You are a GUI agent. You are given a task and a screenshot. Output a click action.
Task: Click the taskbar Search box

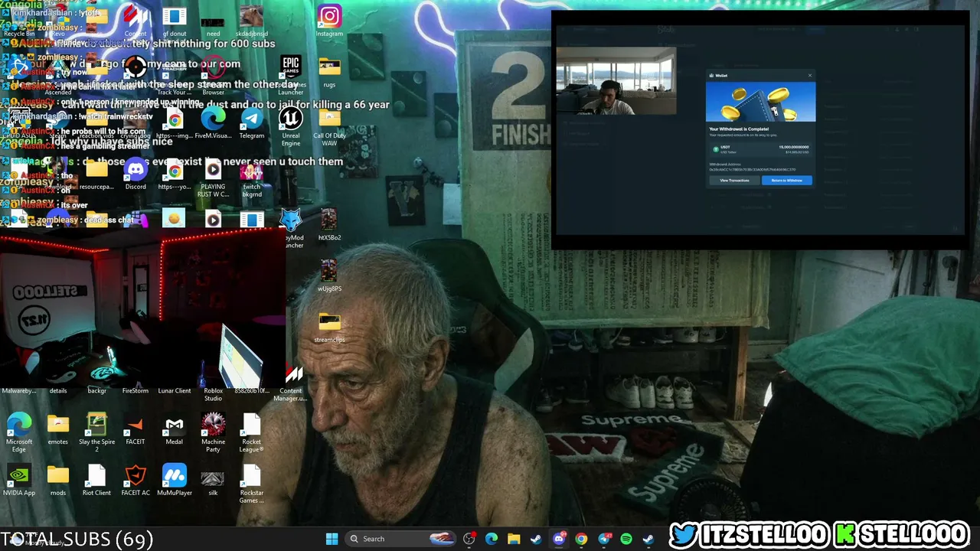tap(400, 539)
